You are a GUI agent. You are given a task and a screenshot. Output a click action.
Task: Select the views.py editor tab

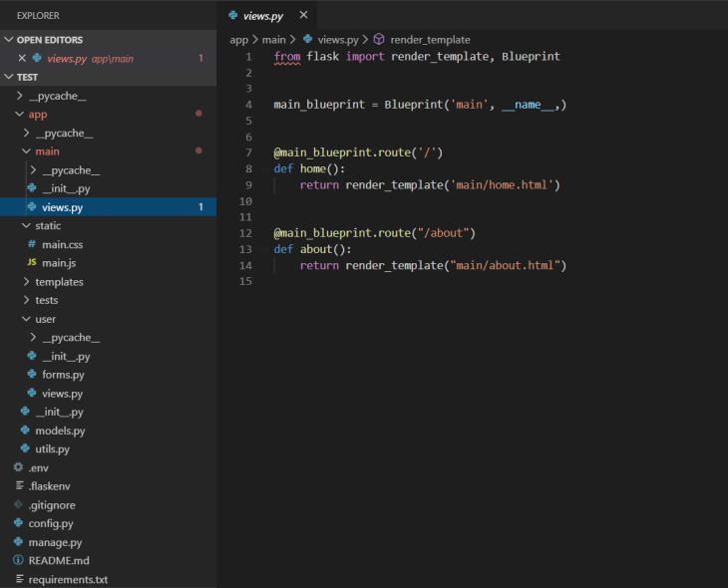pos(264,15)
